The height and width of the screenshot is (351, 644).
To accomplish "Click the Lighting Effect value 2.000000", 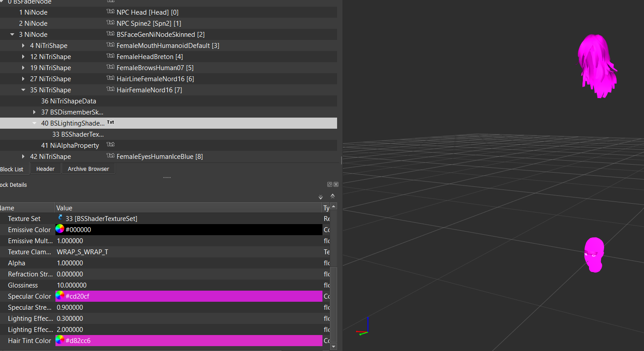I will [70, 329].
